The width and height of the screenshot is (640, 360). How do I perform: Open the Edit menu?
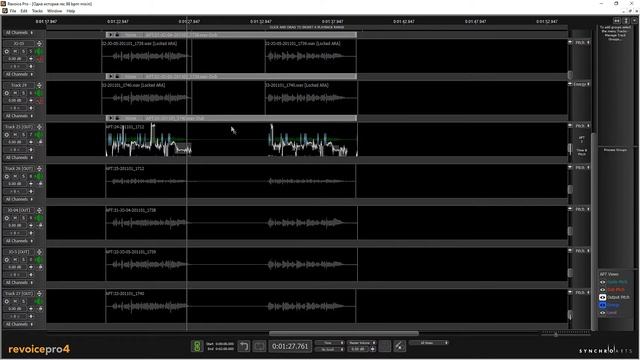[24, 11]
